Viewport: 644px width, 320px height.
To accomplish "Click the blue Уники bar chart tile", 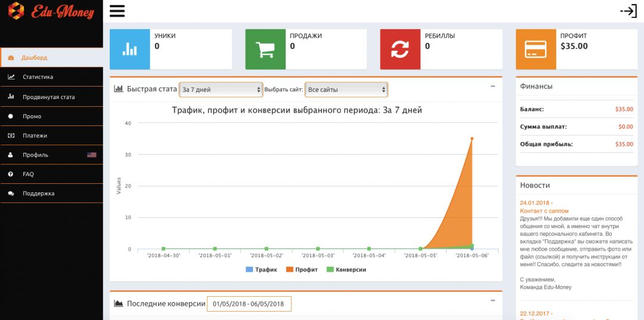I will click(130, 50).
